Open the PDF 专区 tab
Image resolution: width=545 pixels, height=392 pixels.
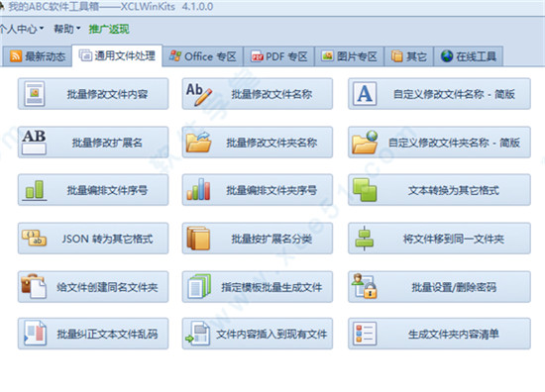click(279, 55)
